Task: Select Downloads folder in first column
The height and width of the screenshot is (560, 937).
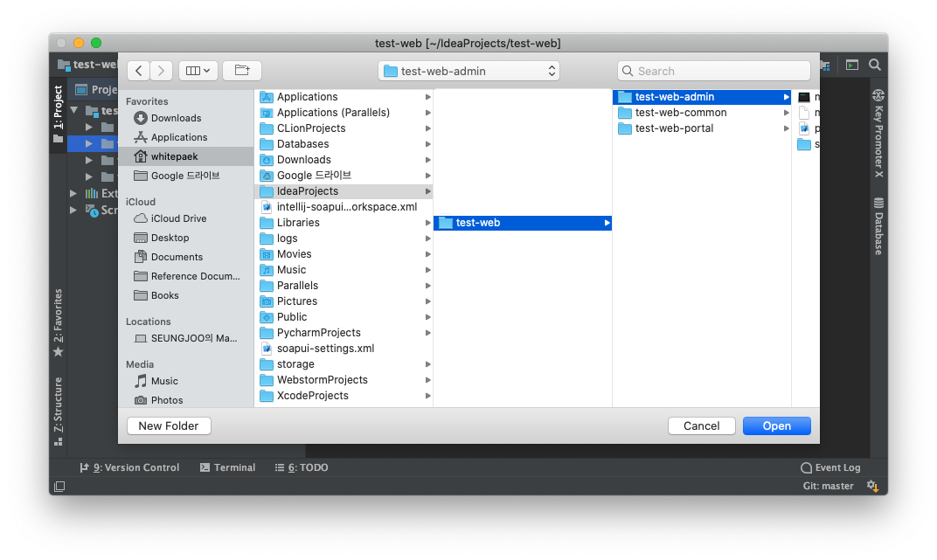Action: click(344, 159)
